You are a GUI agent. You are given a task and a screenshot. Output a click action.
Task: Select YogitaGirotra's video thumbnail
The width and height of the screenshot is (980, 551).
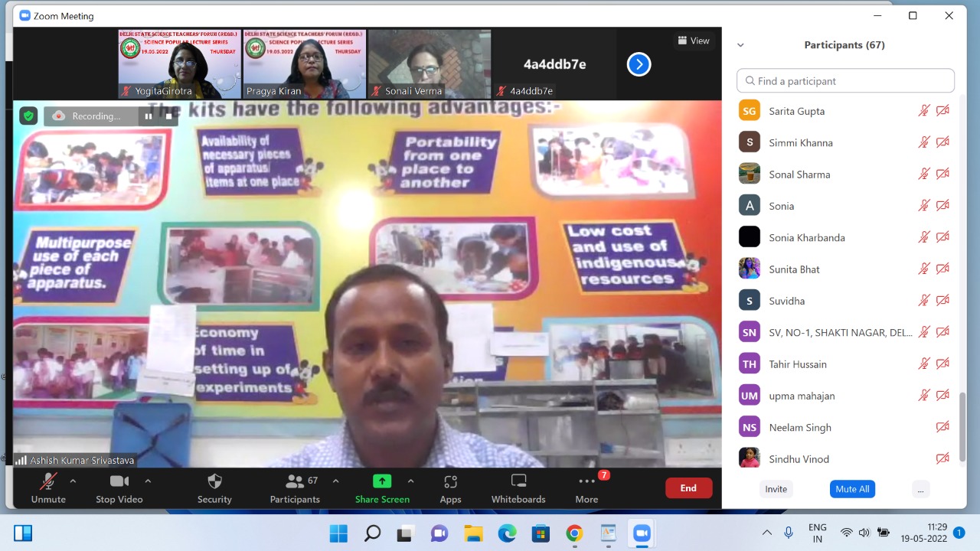click(x=179, y=64)
